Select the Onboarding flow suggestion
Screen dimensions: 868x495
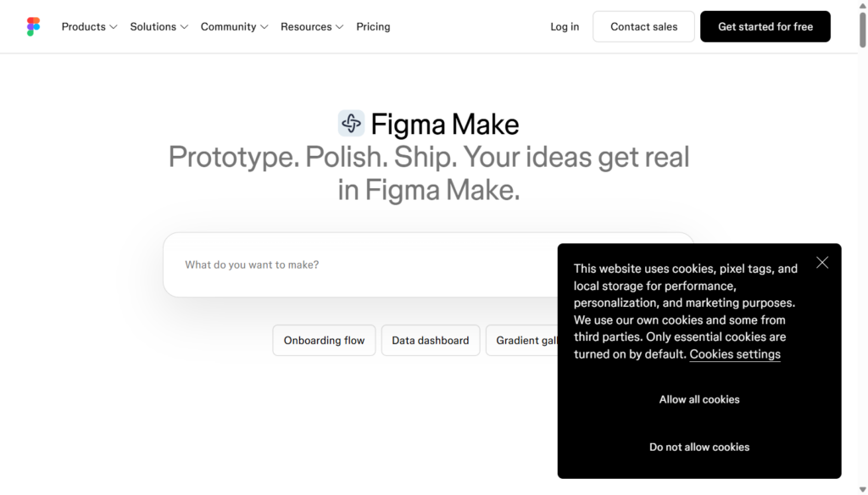coord(324,341)
